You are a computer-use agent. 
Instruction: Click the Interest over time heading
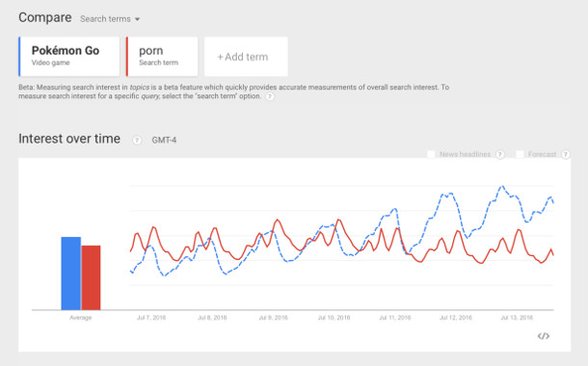(x=69, y=139)
